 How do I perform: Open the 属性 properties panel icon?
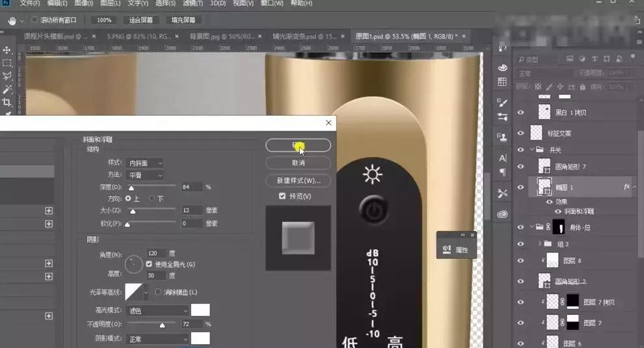point(447,249)
